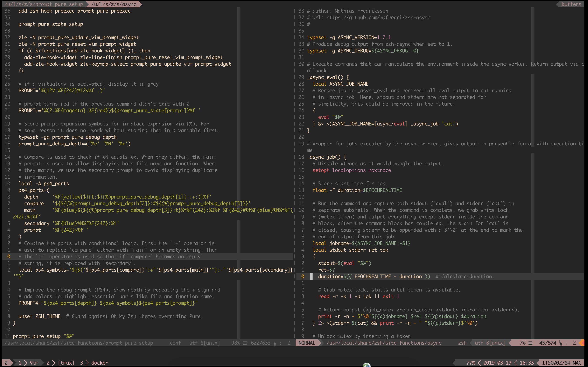
Task: Click the 77% battery indicator in tmux bar
Action: click(x=471, y=363)
